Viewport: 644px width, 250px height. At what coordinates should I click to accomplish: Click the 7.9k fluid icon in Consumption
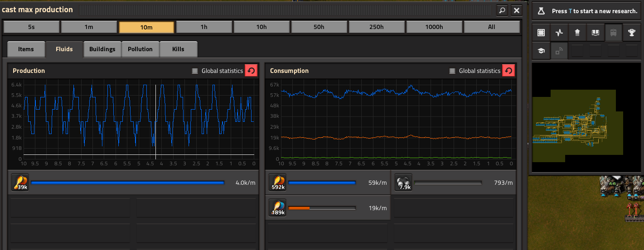(403, 183)
